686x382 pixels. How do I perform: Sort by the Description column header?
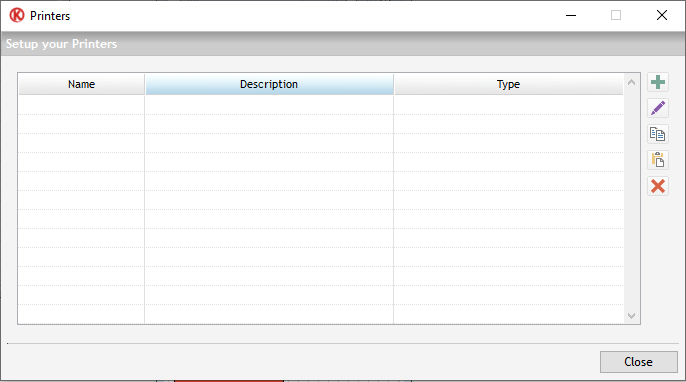[x=269, y=84]
